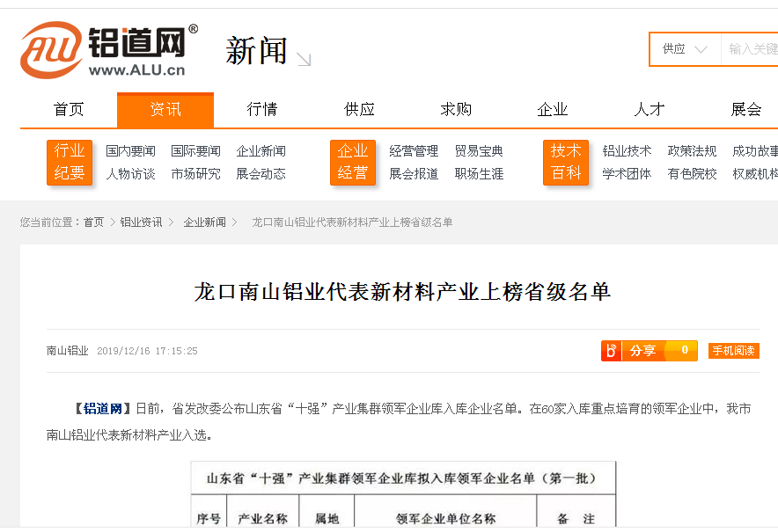Click the 技术百科 orange category badge
778x532 pixels.
point(566,163)
